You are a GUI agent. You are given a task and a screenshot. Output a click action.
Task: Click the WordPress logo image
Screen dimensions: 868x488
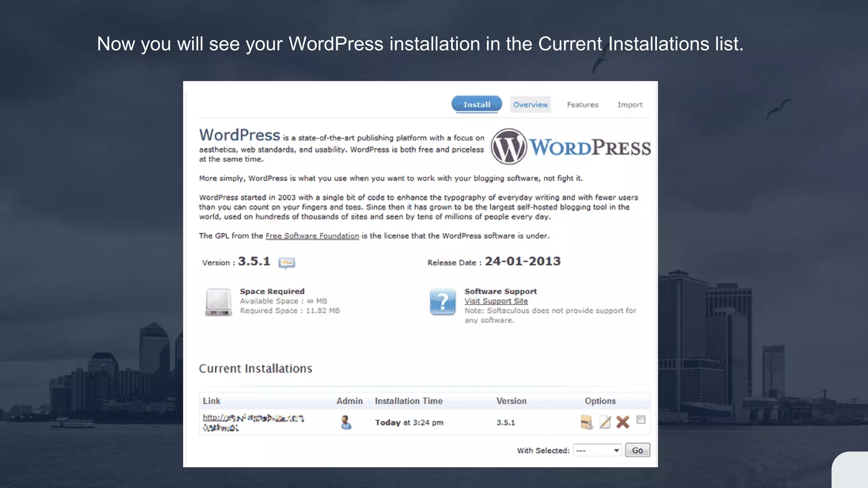(x=571, y=147)
